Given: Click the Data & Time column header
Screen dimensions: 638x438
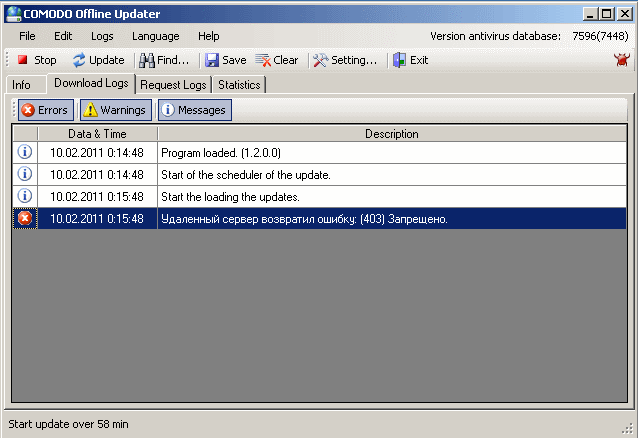Looking at the screenshot, I should 97,134.
